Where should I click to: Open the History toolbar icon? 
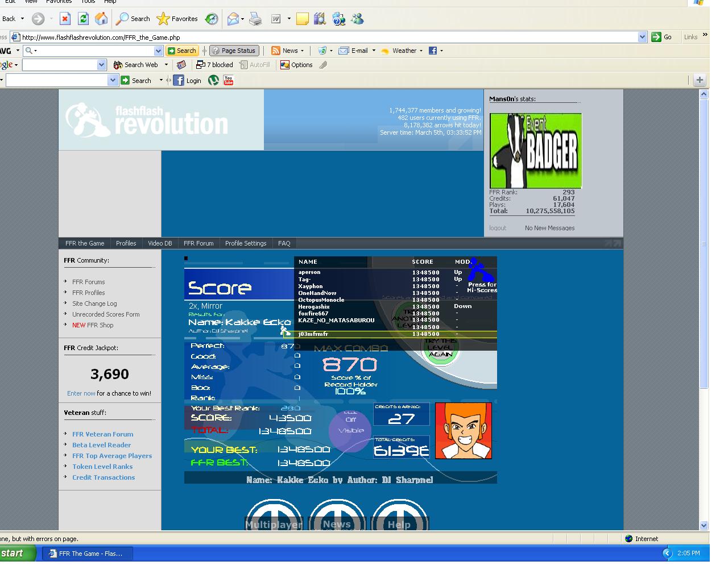pyautogui.click(x=212, y=19)
